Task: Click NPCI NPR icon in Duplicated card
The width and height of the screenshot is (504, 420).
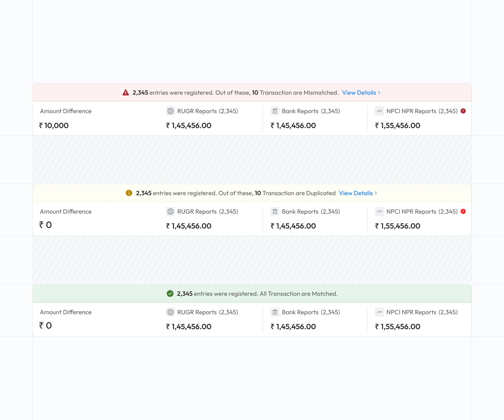Action: (x=380, y=211)
